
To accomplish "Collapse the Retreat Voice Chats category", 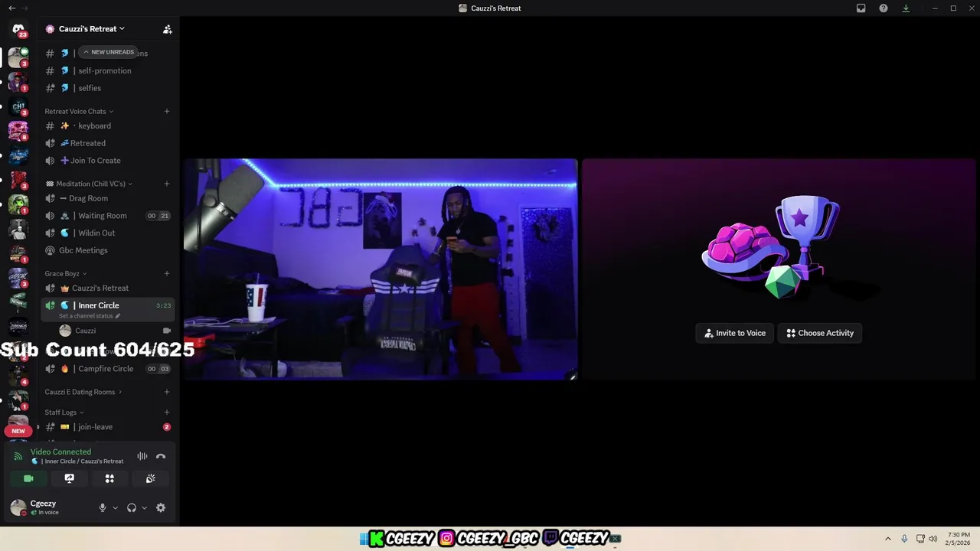I will click(x=79, y=112).
